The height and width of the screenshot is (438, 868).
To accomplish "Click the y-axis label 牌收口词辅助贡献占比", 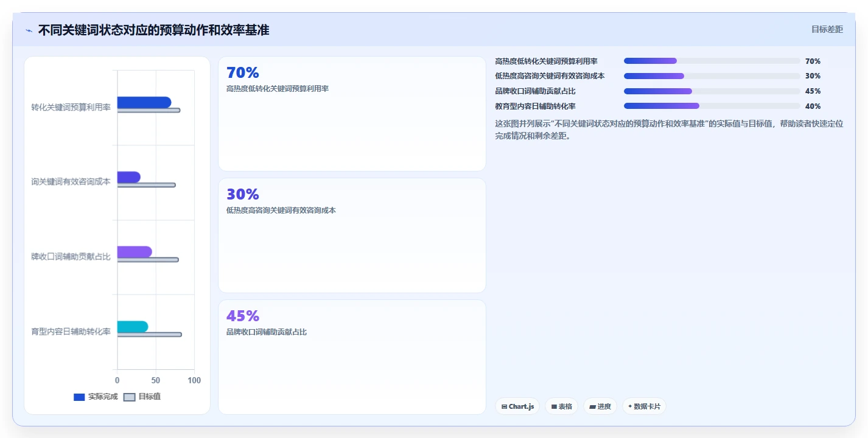I will point(71,257).
